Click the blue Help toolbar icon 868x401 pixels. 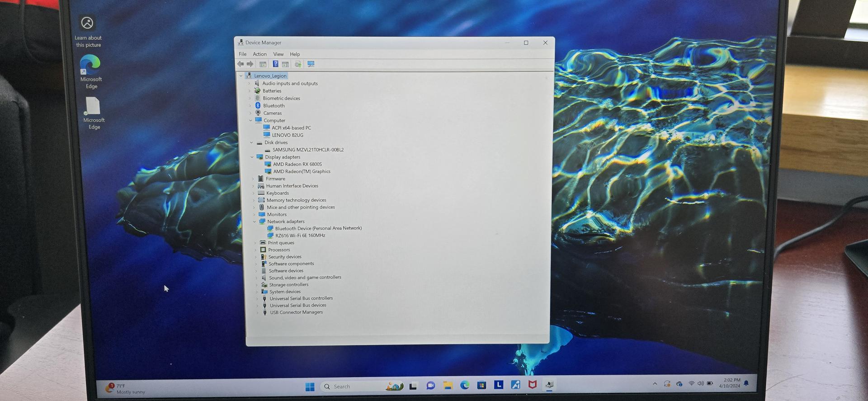[275, 64]
